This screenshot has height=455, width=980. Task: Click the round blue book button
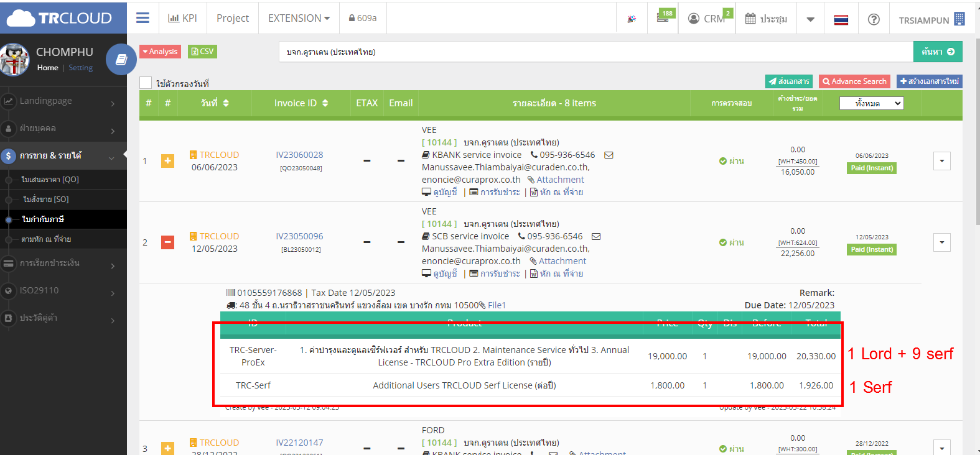click(x=121, y=60)
